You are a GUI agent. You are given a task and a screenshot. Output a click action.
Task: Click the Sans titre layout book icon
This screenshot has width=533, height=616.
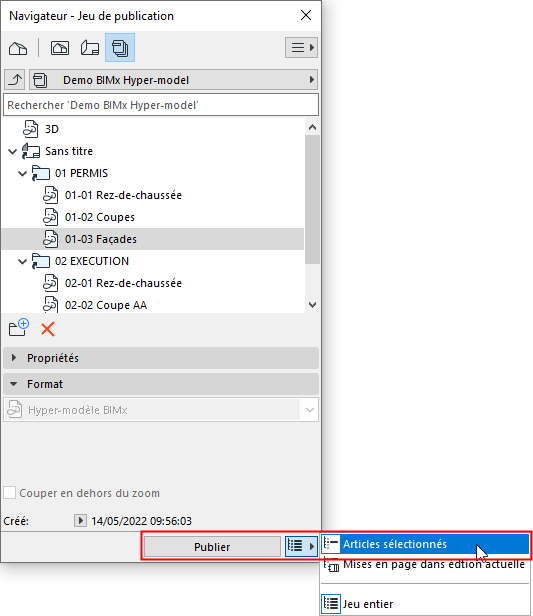[31, 151]
